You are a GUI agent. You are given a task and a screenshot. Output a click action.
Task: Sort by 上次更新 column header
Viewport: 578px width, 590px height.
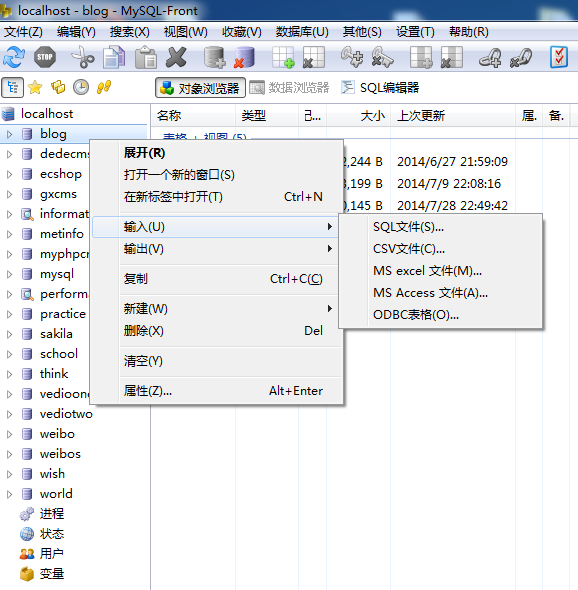tap(453, 116)
